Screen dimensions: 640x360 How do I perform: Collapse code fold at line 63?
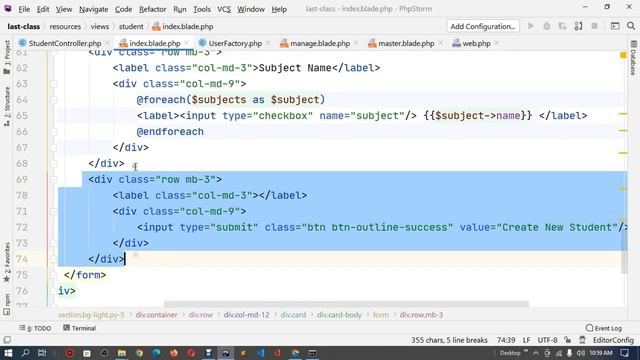[53, 84]
